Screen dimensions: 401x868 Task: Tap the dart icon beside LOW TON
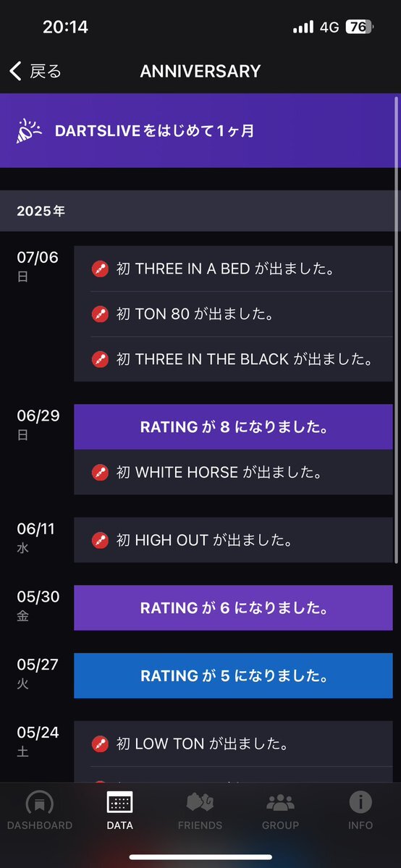point(100,743)
